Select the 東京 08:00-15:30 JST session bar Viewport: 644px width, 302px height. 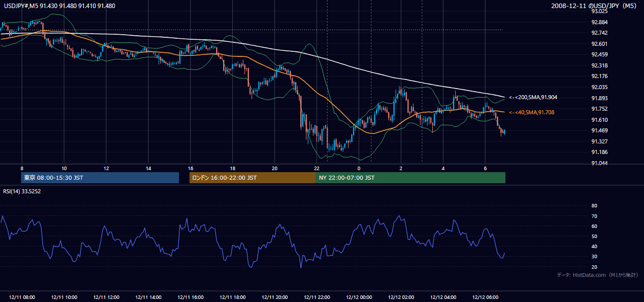pos(100,178)
